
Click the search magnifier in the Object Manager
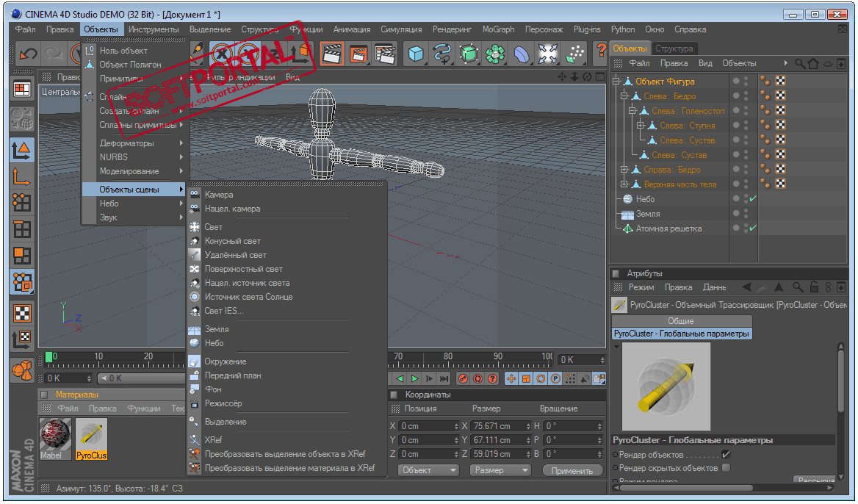pyautogui.click(x=800, y=63)
